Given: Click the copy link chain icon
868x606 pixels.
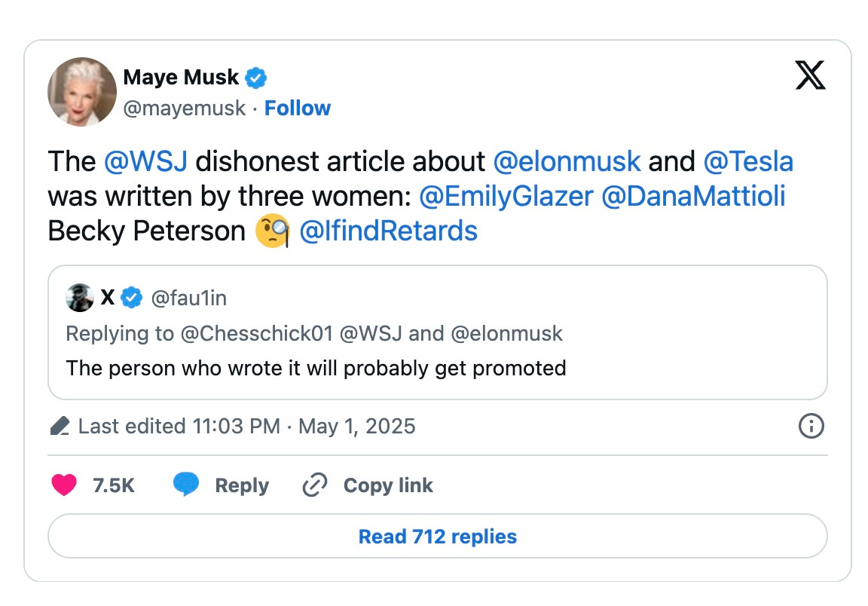Looking at the screenshot, I should click(x=315, y=485).
